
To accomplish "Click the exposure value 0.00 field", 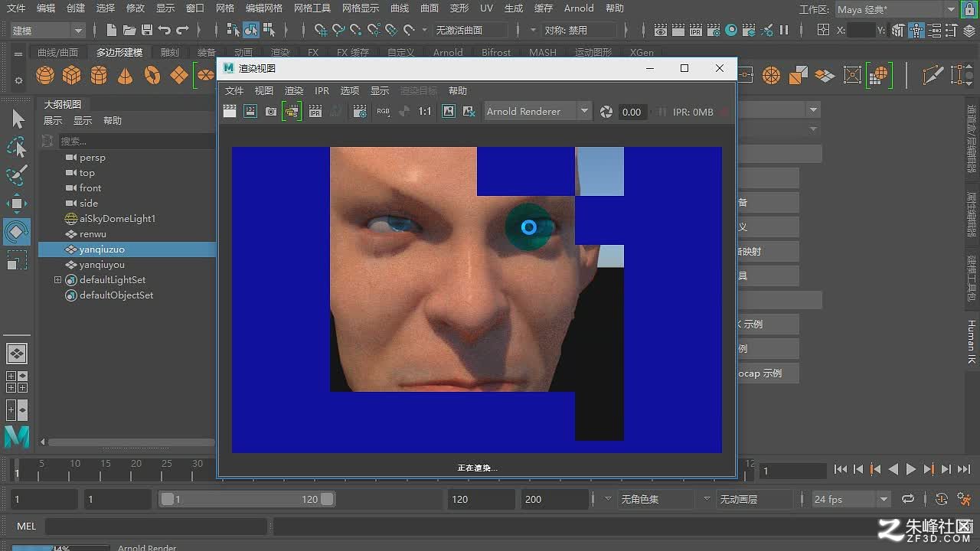I will pyautogui.click(x=633, y=112).
